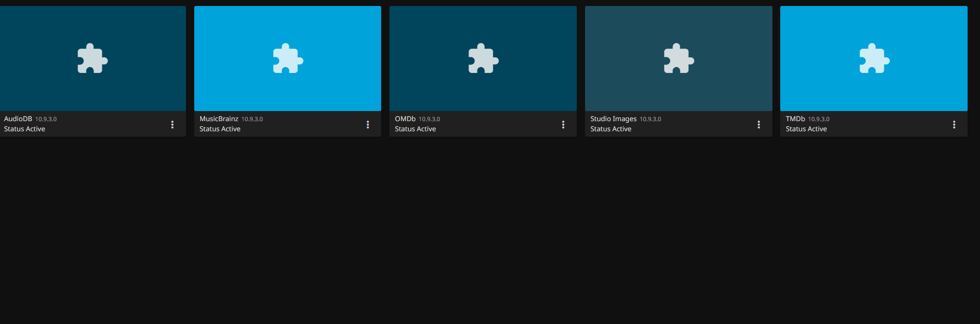980x324 pixels.
Task: Click the AudioDB plugin puzzle icon
Action: pos(92,59)
